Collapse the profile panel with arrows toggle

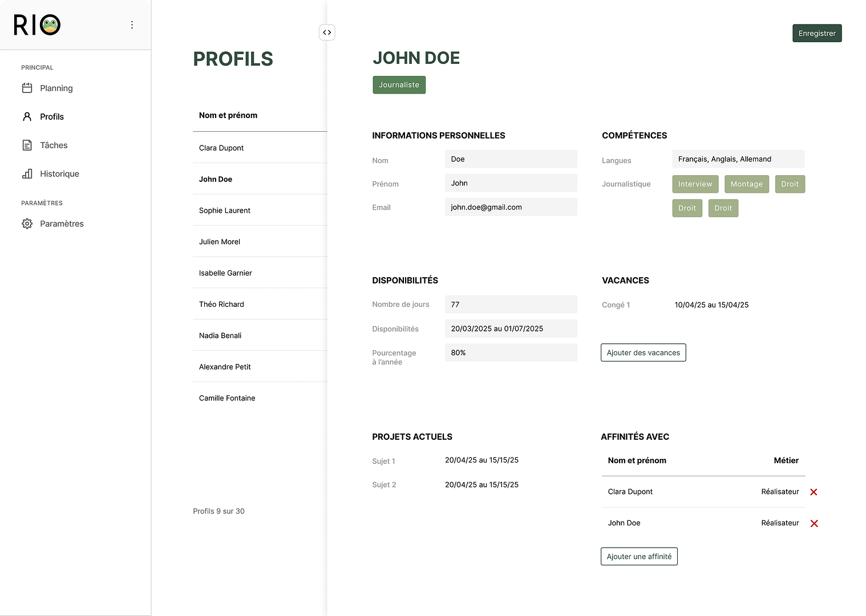[327, 33]
